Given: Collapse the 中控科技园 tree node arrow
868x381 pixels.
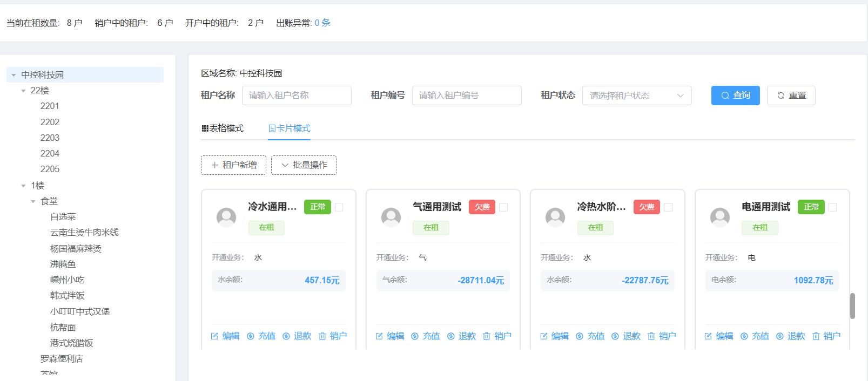Looking at the screenshot, I should [x=14, y=75].
